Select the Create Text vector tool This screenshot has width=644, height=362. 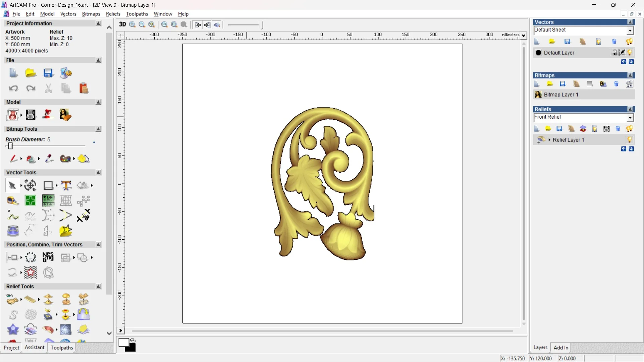(x=66, y=185)
